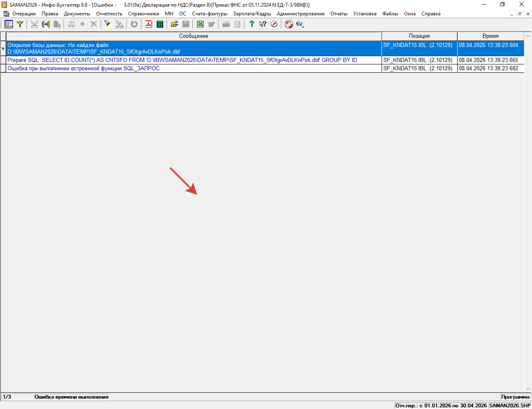Click the yellow filter funnel icon
Viewport: 532px width, 409px height.
click(x=20, y=24)
